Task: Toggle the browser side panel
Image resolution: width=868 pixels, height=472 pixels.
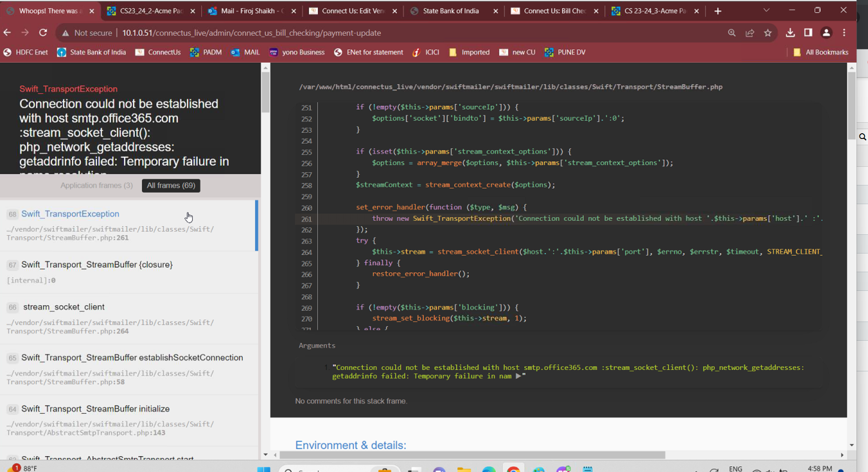Action: [x=808, y=33]
